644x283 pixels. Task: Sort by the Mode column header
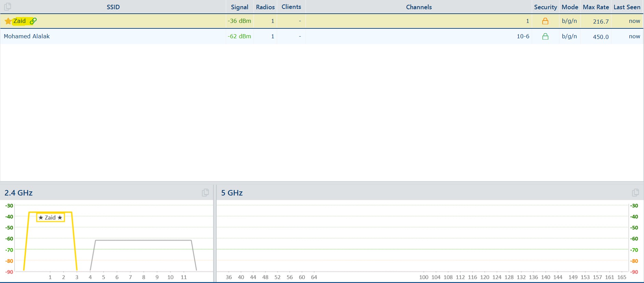(570, 7)
